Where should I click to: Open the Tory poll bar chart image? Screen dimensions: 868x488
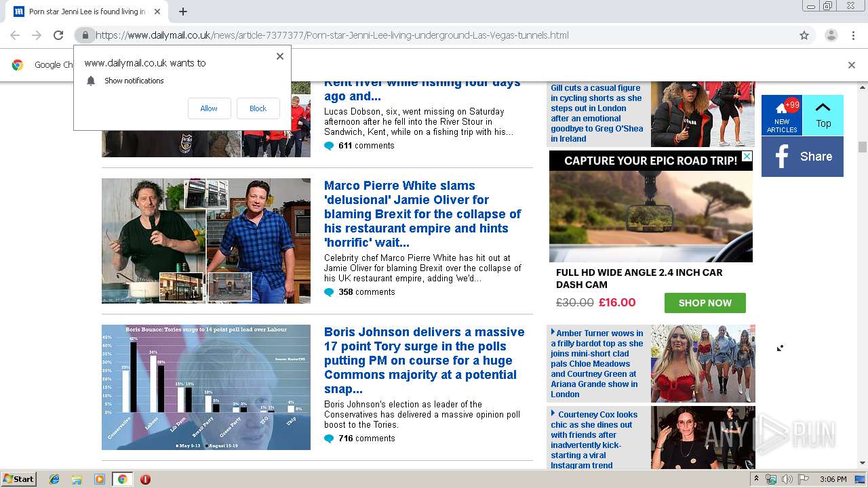pos(206,387)
